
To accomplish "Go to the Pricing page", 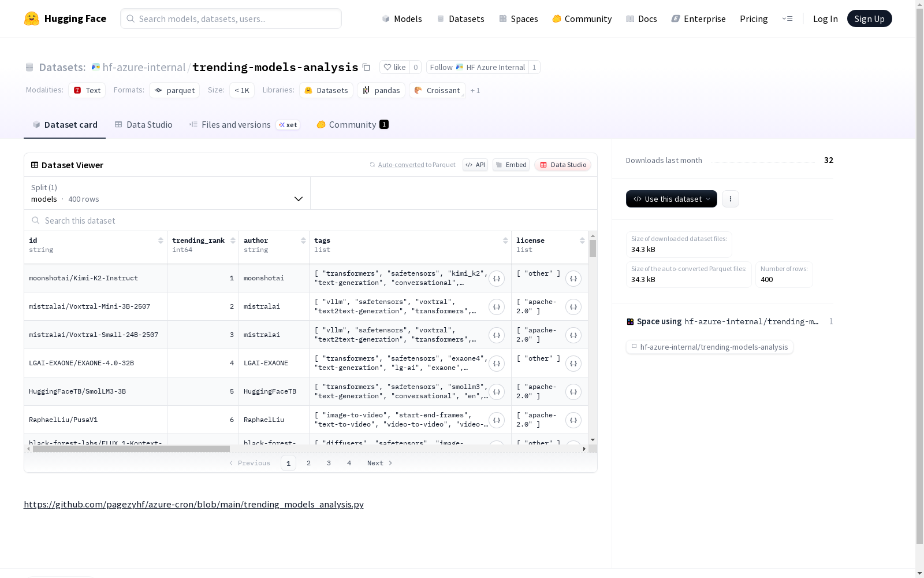I will [x=754, y=18].
